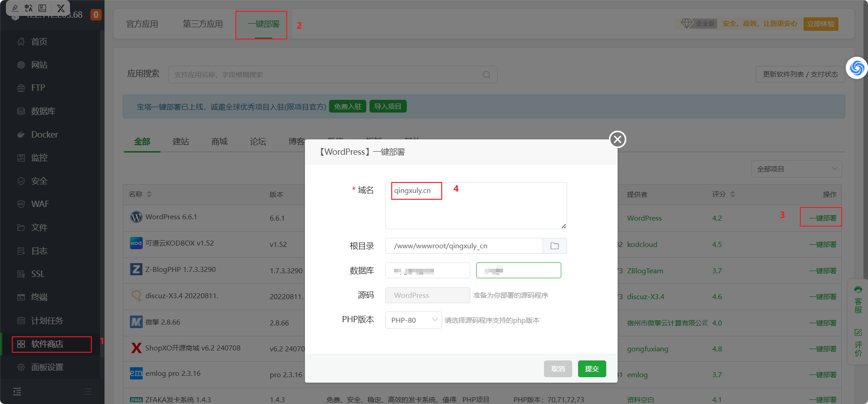Open 软件商店 software store in sidebar
868x404 pixels.
[x=47, y=344]
